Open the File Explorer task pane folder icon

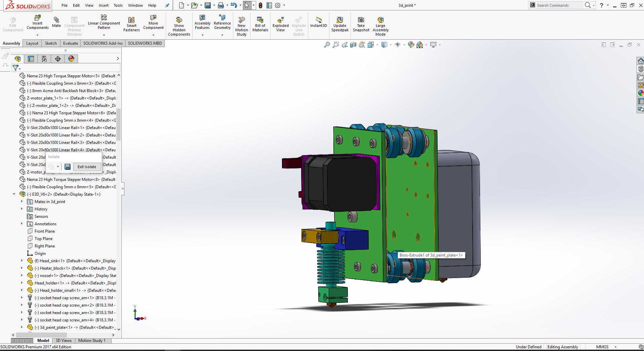640,77
